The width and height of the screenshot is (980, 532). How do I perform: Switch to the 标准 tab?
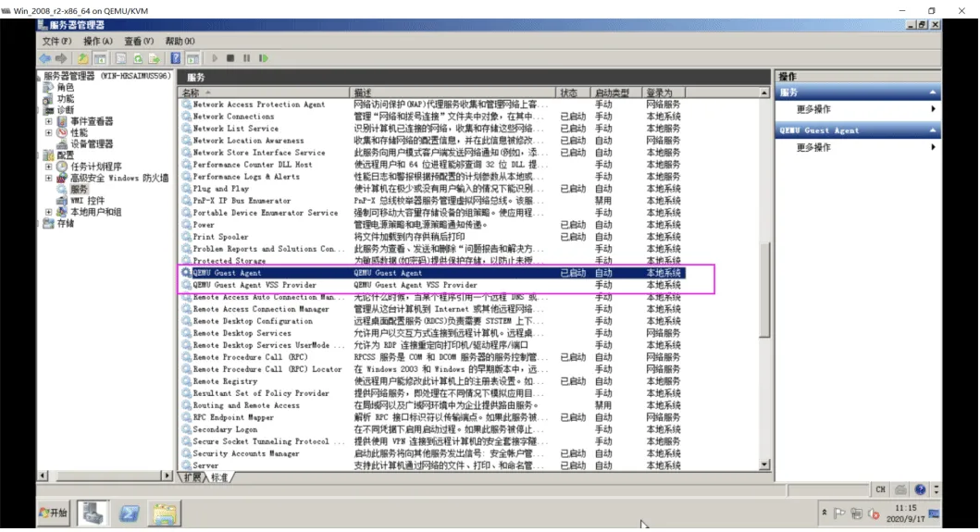pos(219,477)
